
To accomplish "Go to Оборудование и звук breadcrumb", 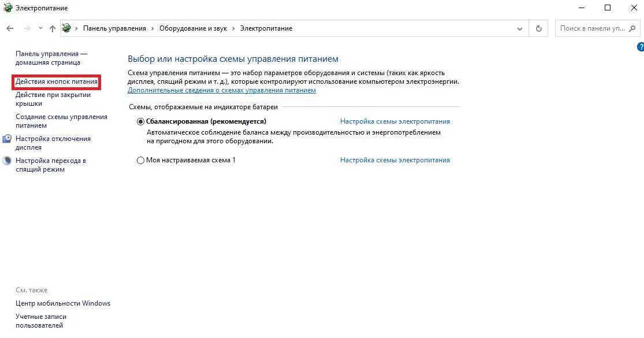I will (193, 28).
